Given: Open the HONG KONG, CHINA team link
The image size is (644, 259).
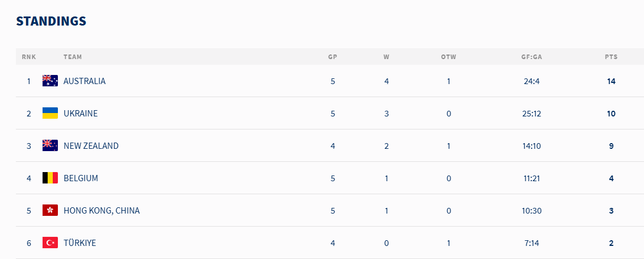Looking at the screenshot, I should coord(102,211).
